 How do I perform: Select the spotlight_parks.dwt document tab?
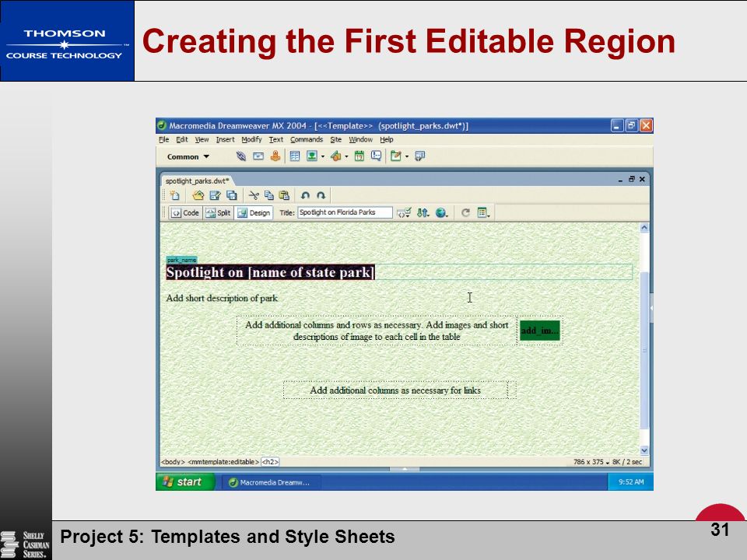pos(197,181)
